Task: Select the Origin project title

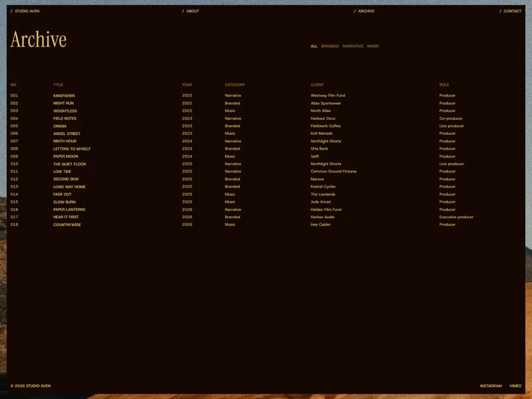Action: coord(60,126)
